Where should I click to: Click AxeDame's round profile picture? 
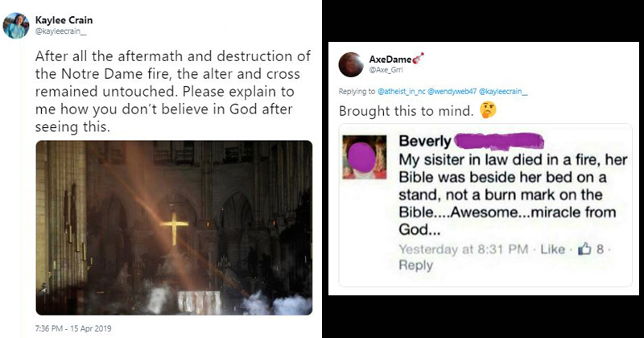pos(351,64)
